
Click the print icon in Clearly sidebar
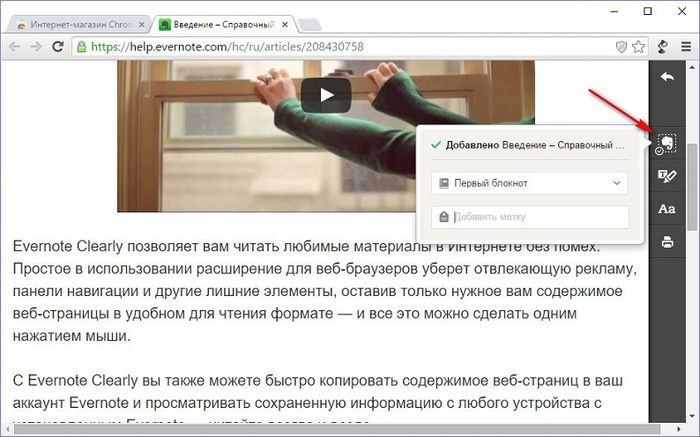click(x=667, y=242)
